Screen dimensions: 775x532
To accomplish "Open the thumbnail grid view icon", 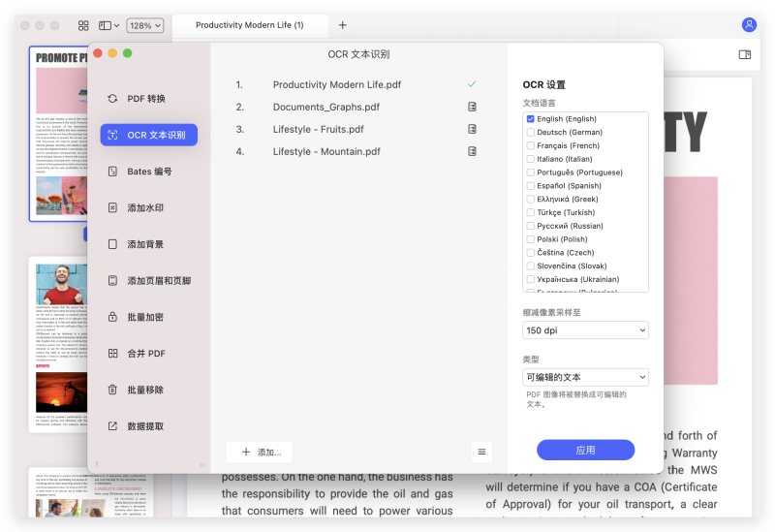I will pos(83,25).
